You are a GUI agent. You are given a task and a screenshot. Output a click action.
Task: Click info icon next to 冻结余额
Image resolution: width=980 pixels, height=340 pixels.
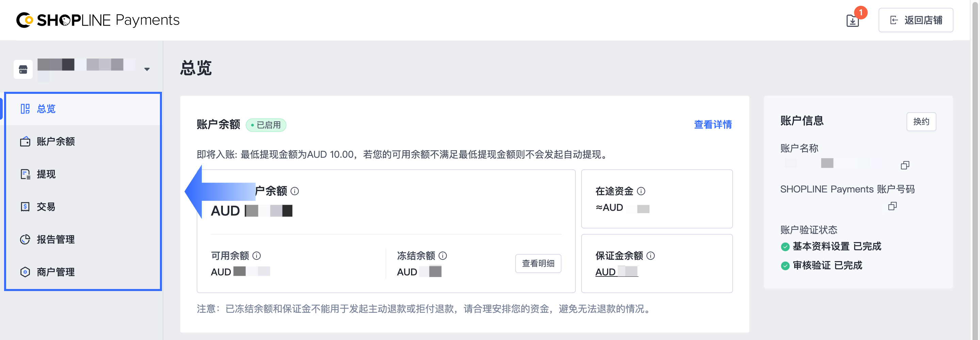442,256
